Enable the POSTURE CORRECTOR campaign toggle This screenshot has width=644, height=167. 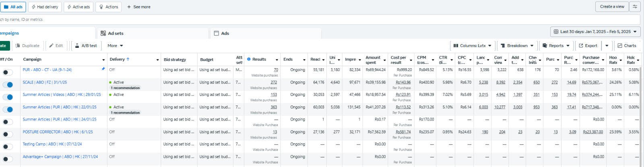click(8, 134)
